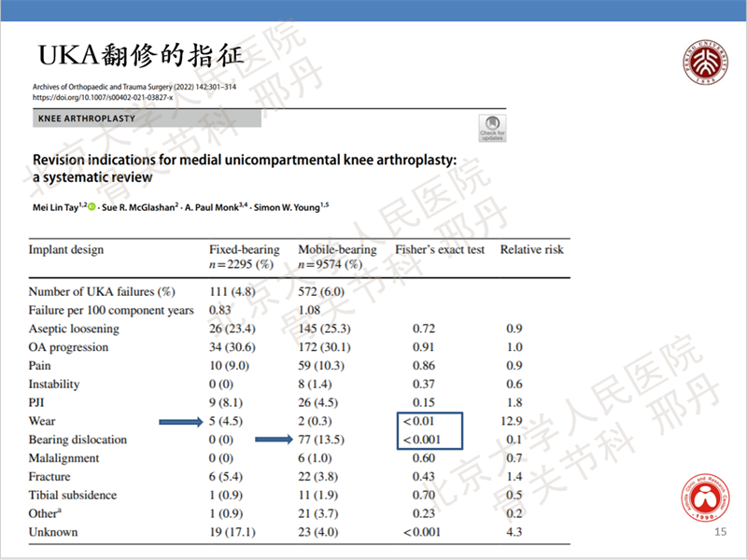Click slide page number 15

click(x=719, y=532)
